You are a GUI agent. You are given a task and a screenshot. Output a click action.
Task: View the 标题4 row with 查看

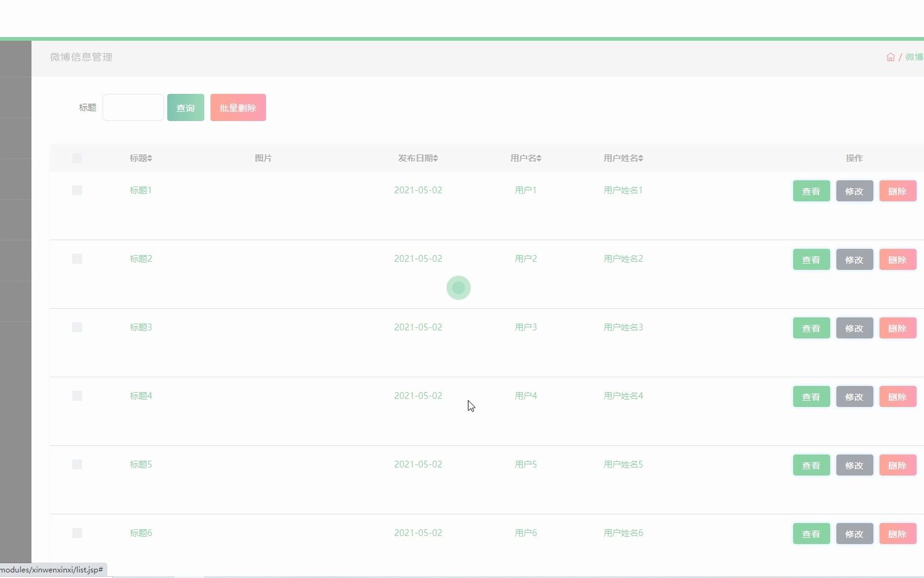812,396
